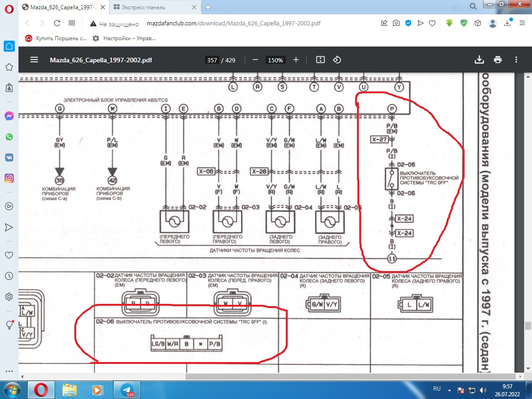This screenshot has height=399, width=532.
Task: Open the 'Купить Поршень' bookmark
Action: 55,38
